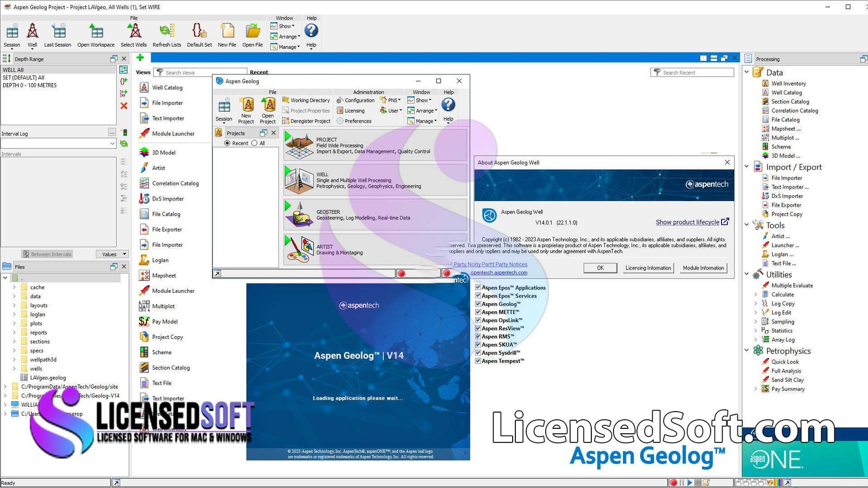Select the All radio button
This screenshot has height=488, width=868.
click(254, 143)
